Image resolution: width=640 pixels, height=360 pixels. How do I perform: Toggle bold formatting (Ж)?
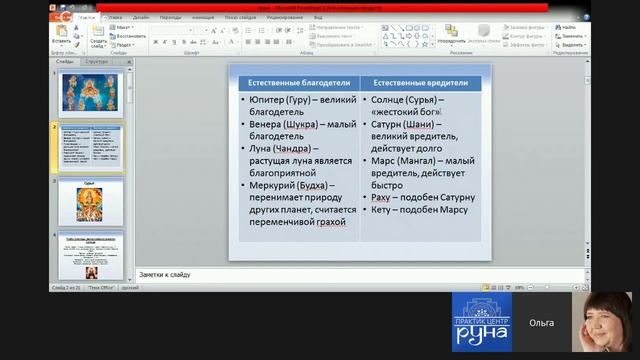pos(156,42)
